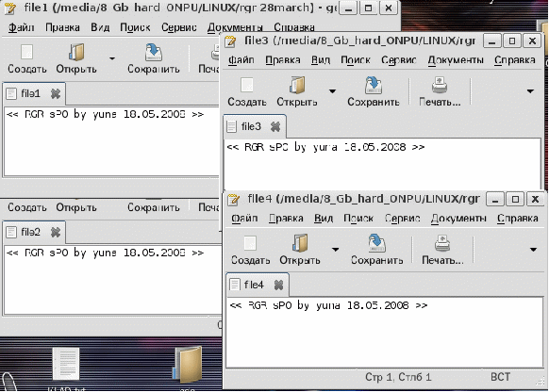Open toolbar overflow arrow in file3 window
The height and width of the screenshot is (392, 549).
[x=530, y=91]
